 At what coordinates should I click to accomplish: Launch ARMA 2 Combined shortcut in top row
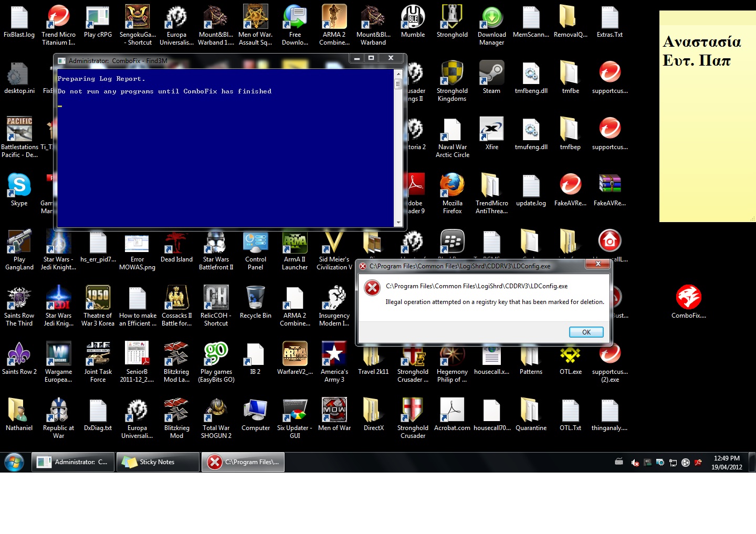334,25
